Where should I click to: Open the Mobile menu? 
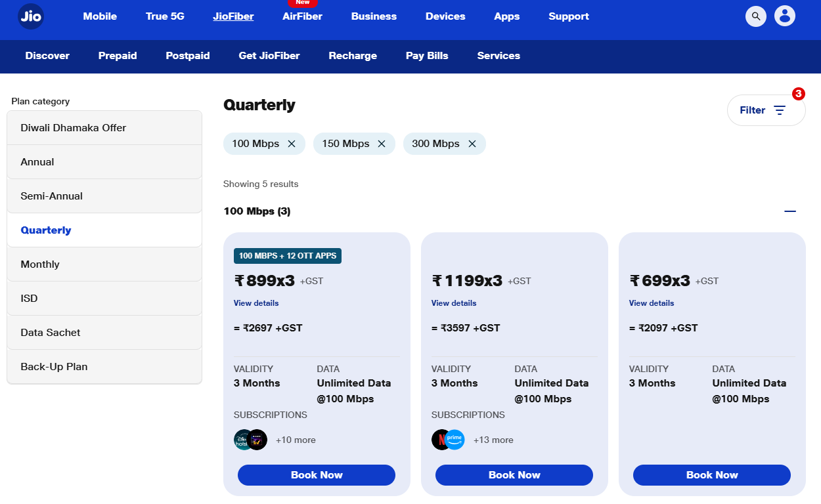[x=100, y=16]
